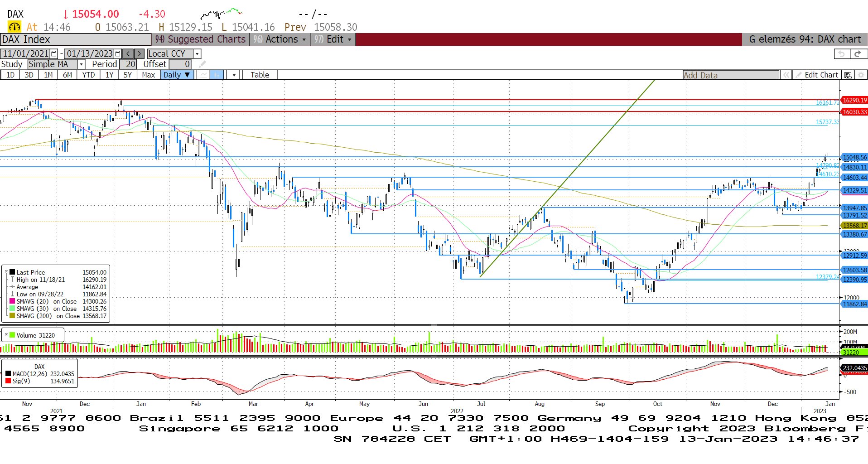Click the SMAVG (30) light green swatch
This screenshot has width=868, height=464.
click(x=12, y=309)
